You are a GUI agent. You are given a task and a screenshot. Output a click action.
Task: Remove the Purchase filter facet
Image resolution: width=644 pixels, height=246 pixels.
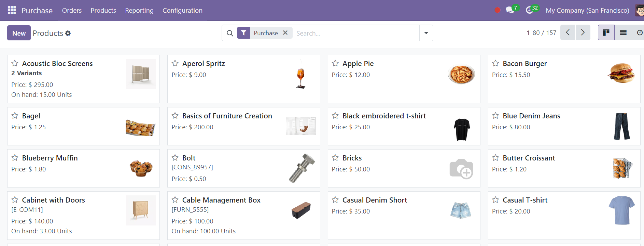[x=285, y=33]
